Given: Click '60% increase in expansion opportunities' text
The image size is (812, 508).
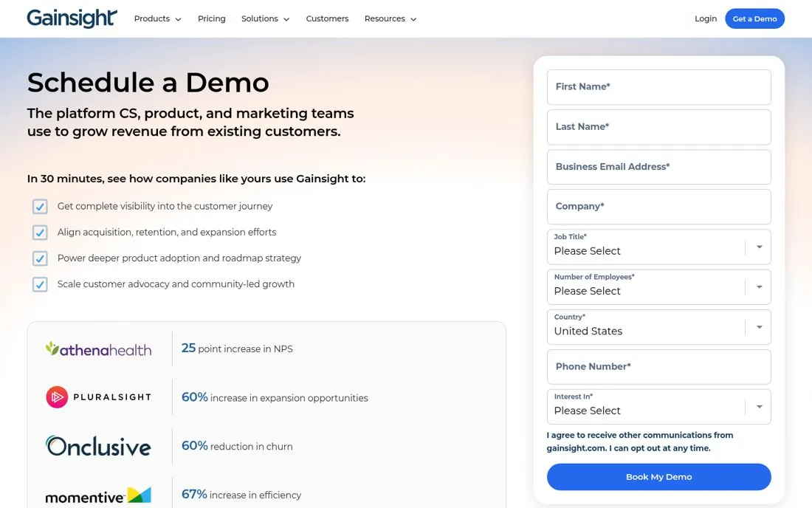Looking at the screenshot, I should [275, 397].
